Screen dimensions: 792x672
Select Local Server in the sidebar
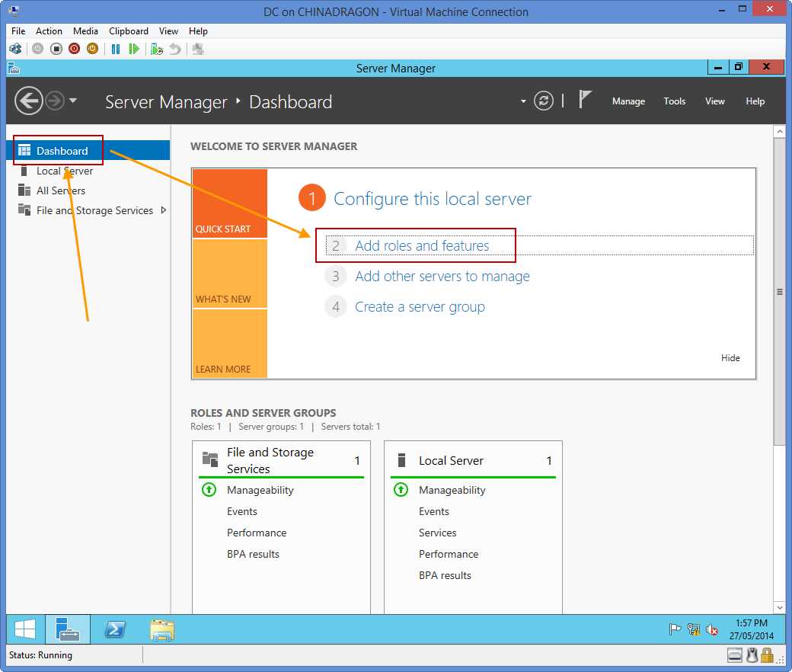88,171
